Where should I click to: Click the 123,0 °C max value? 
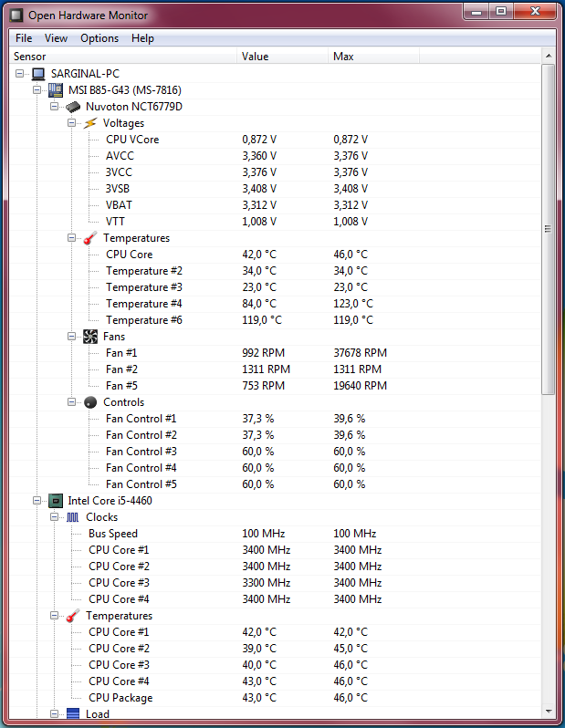point(353,304)
